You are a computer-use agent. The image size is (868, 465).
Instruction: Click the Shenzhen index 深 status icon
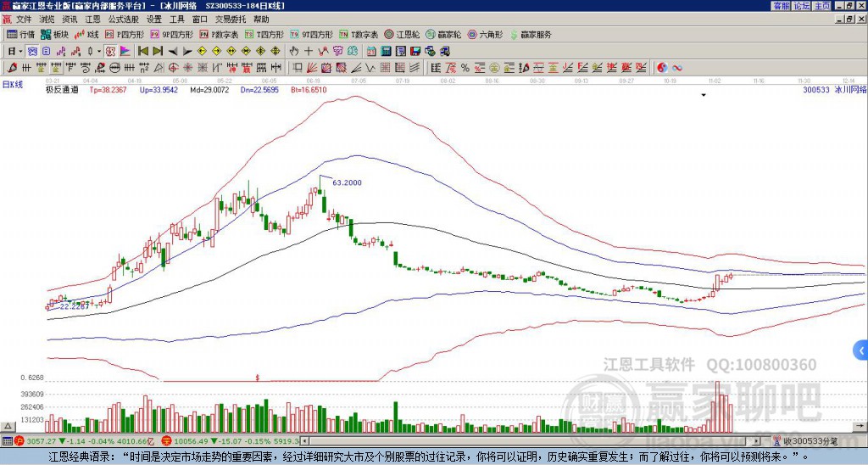click(166, 441)
